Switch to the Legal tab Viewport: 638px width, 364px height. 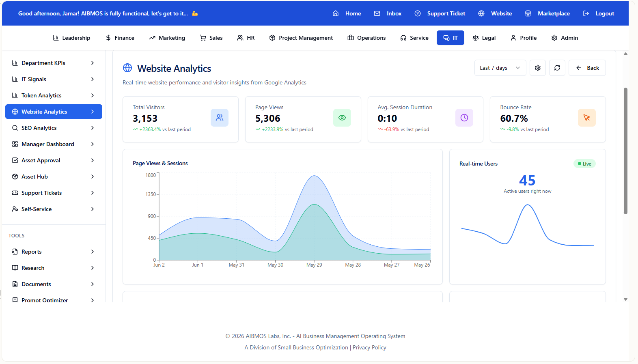click(484, 38)
